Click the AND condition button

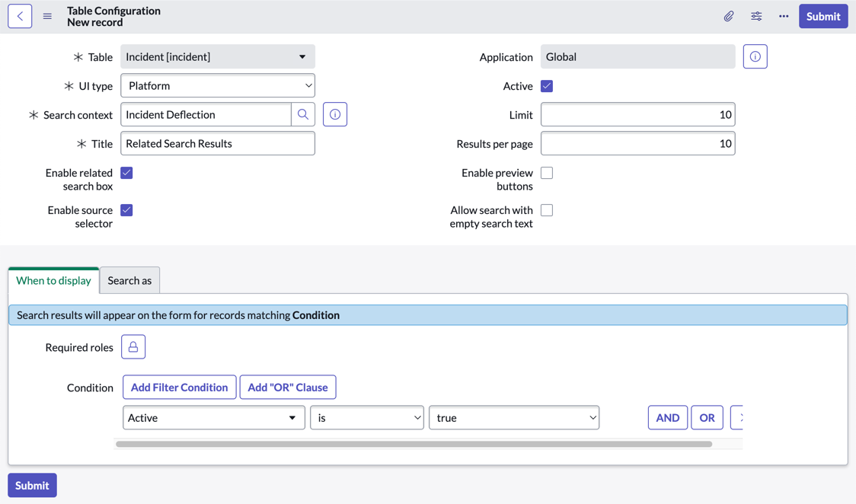tap(668, 418)
